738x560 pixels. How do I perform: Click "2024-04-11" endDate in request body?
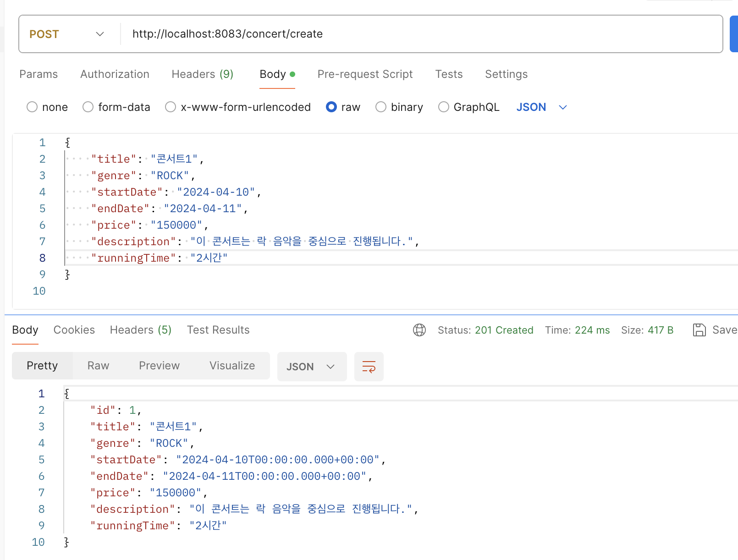(x=203, y=209)
